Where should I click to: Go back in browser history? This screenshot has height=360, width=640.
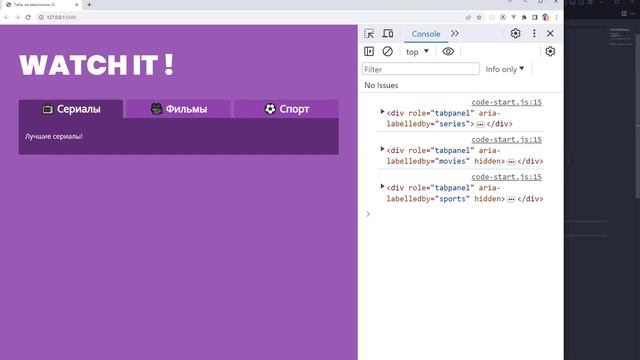(x=6, y=17)
